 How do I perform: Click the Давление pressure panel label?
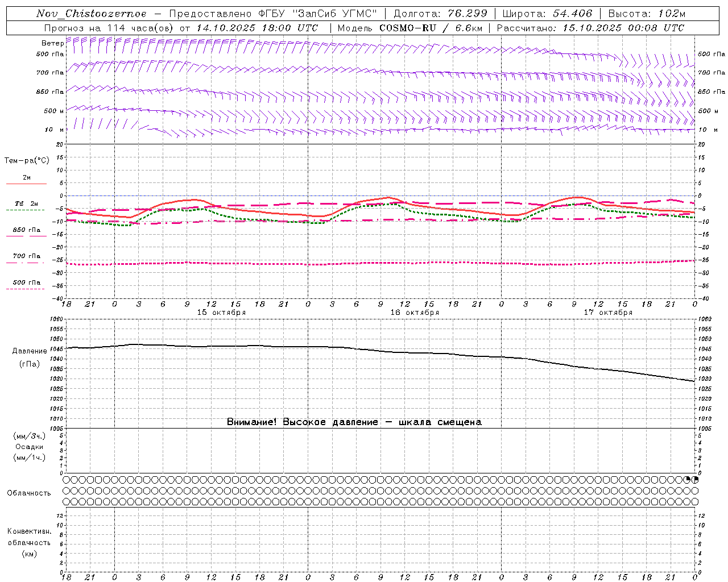(x=30, y=351)
